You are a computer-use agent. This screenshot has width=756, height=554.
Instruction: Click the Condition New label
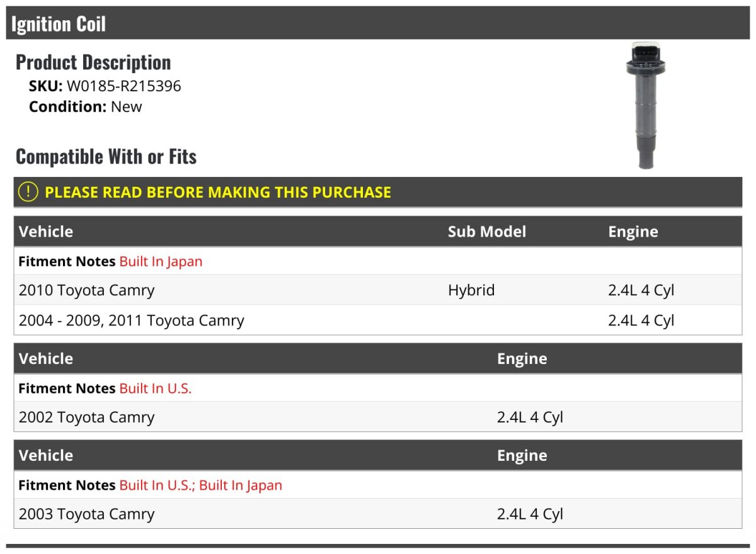coord(86,106)
